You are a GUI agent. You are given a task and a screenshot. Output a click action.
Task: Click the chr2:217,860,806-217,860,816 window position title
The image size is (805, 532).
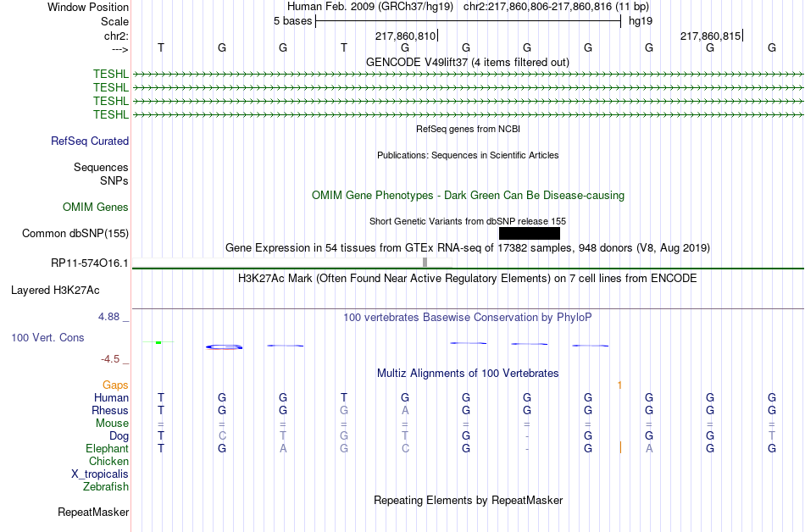click(556, 7)
